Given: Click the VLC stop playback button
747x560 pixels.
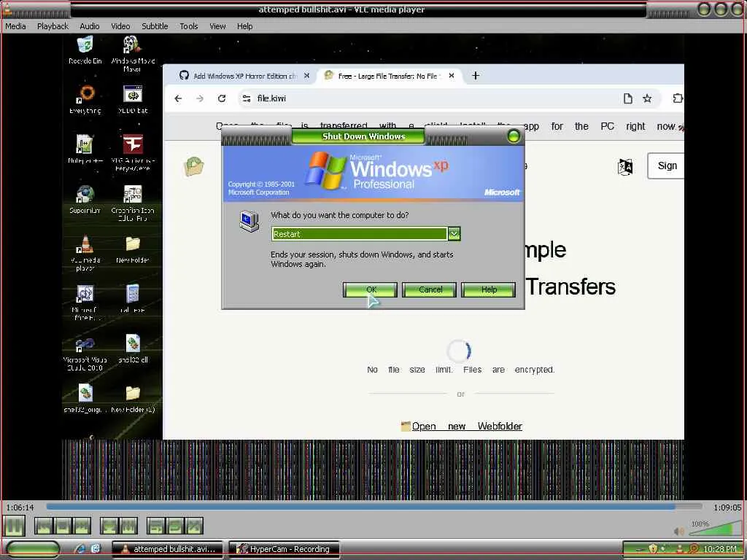Looking at the screenshot, I should click(63, 526).
